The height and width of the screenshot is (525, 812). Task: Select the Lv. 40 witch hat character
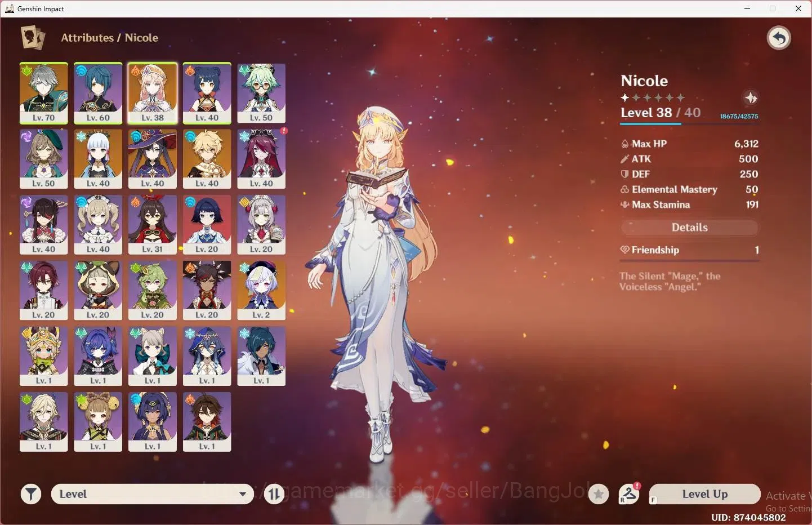click(153, 159)
